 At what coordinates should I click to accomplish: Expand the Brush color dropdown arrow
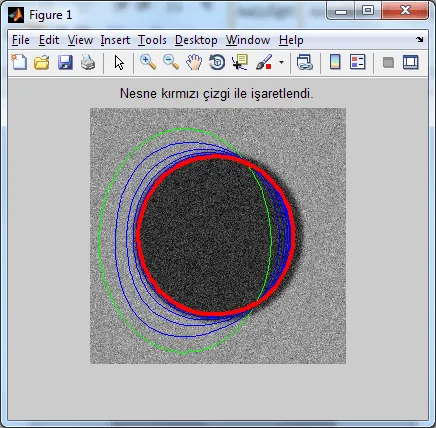coord(281,62)
